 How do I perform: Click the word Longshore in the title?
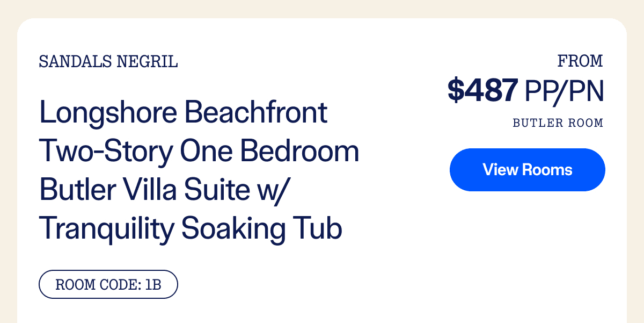tap(109, 114)
